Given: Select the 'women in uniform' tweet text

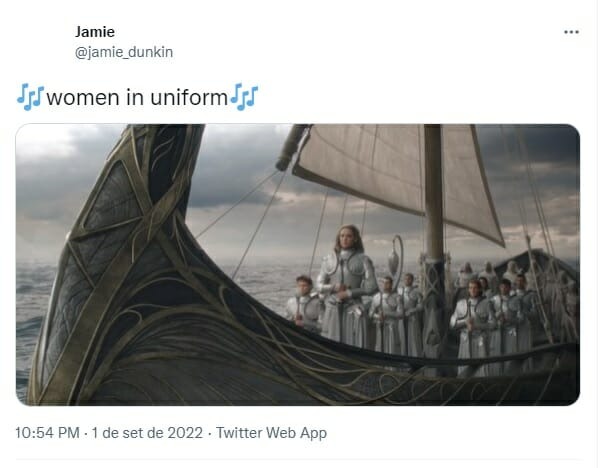Looking at the screenshot, I should click(137, 97).
